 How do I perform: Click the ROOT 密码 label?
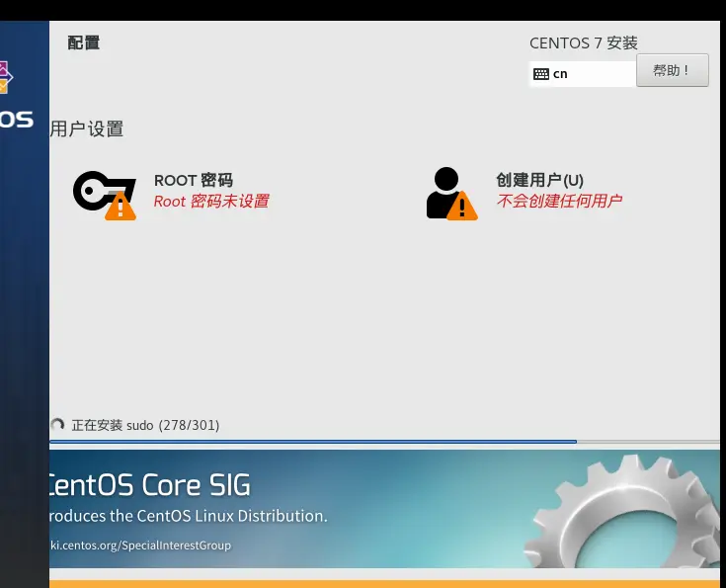pos(193,180)
